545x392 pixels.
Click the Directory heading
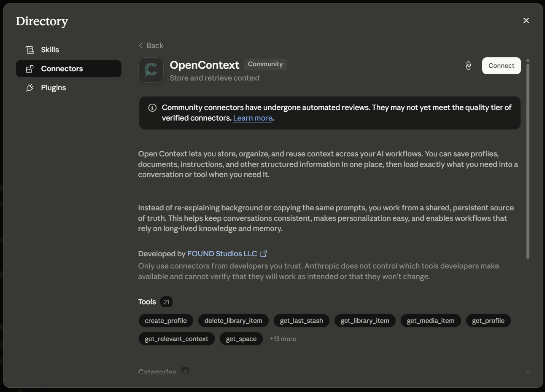coord(42,21)
